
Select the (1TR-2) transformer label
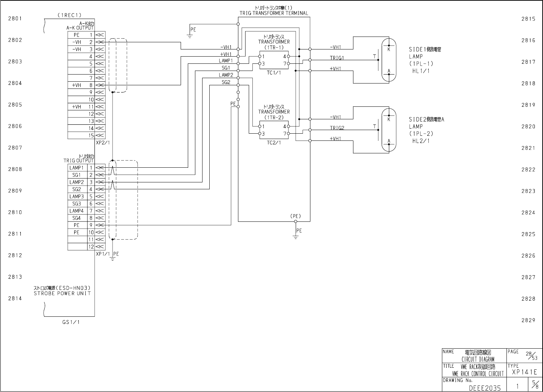tap(274, 118)
